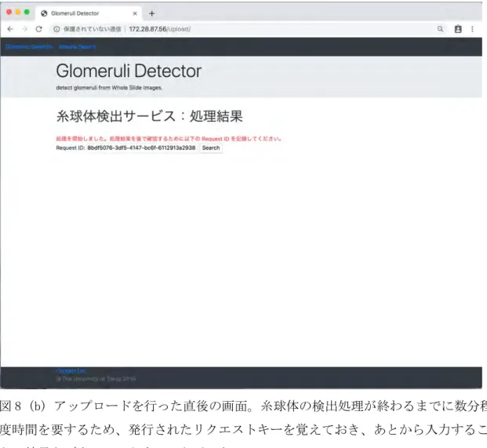
Task: Click The University of Tokyo 2019 footer text
Action: pos(96,379)
